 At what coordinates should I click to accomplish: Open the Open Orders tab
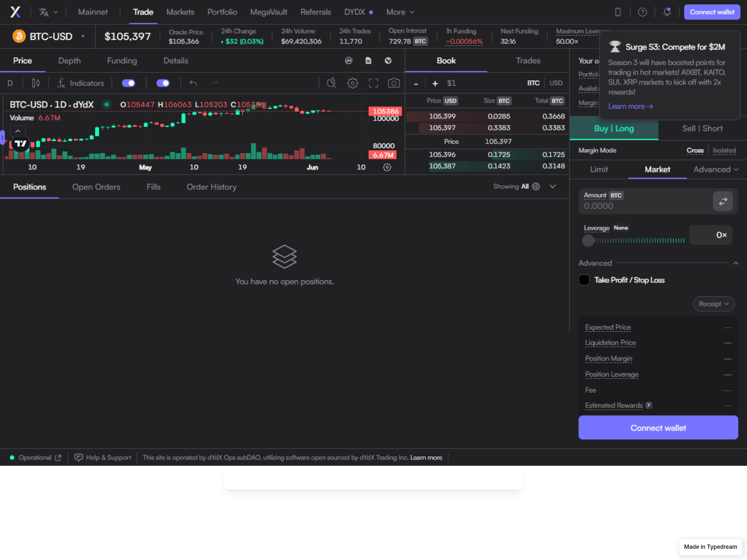[x=96, y=187]
